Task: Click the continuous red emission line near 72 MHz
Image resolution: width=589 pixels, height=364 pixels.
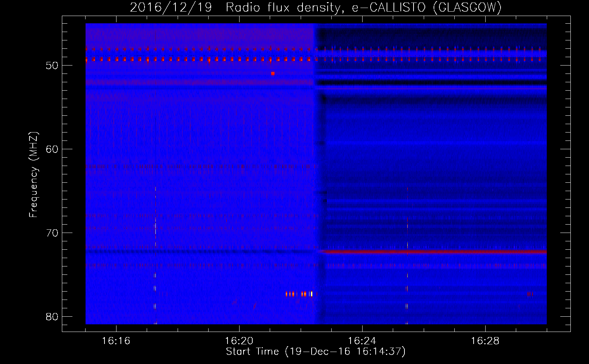Action: [x=432, y=252]
